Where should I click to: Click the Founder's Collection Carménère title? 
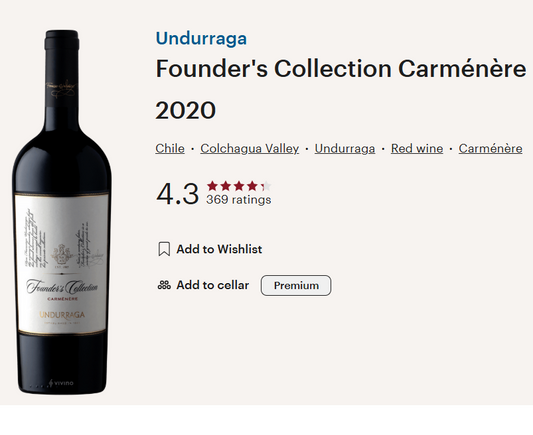(x=341, y=69)
